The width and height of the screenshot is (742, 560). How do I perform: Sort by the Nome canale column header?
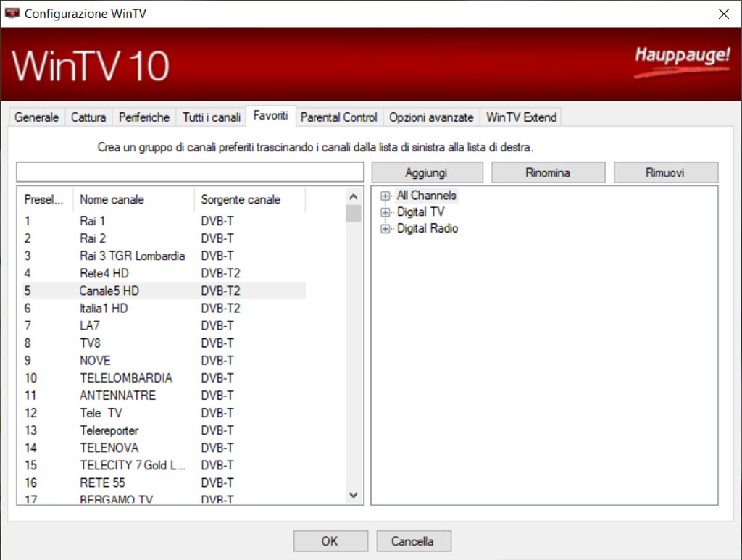click(x=134, y=200)
